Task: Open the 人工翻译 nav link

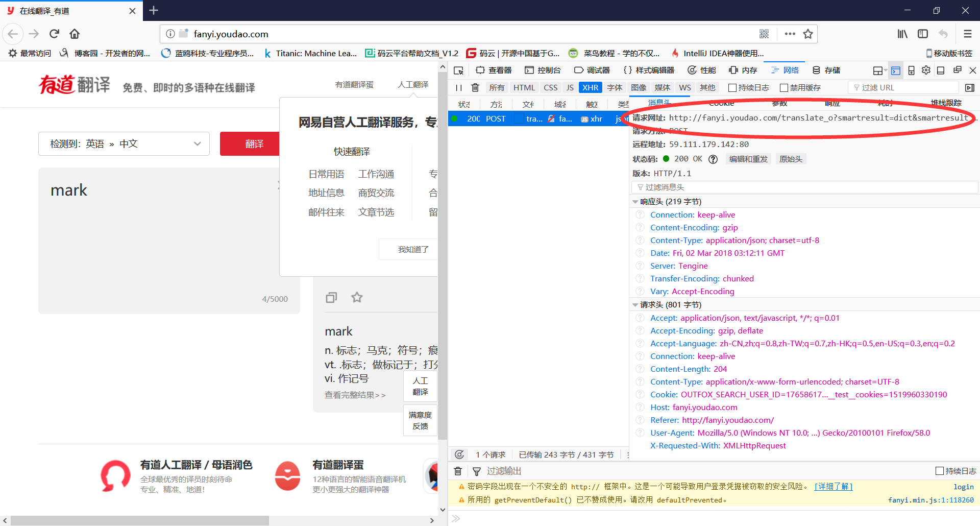Action: point(413,85)
